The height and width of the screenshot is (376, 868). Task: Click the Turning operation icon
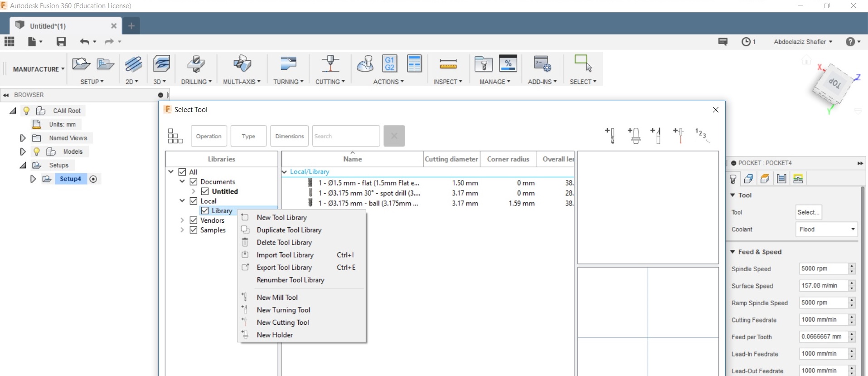click(x=288, y=64)
